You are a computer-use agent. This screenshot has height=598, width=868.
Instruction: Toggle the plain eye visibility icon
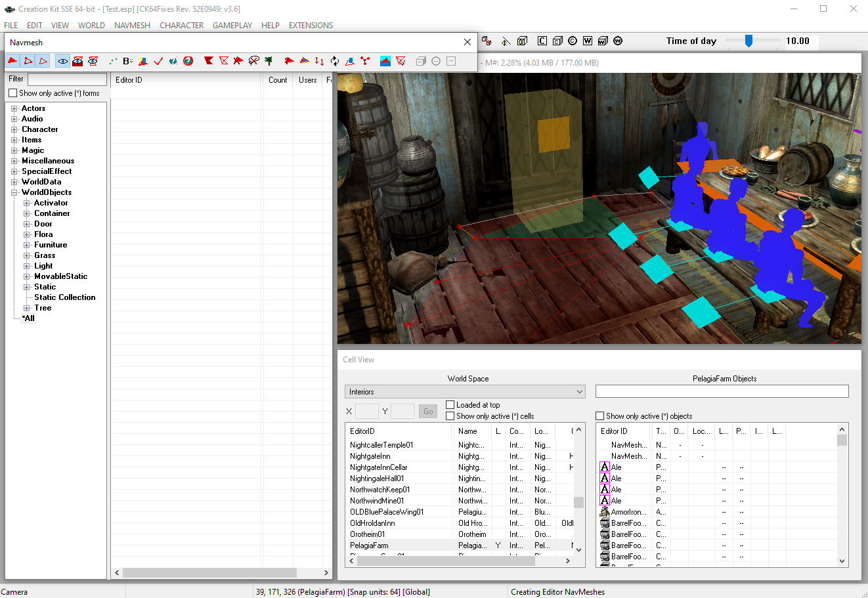pyautogui.click(x=63, y=61)
